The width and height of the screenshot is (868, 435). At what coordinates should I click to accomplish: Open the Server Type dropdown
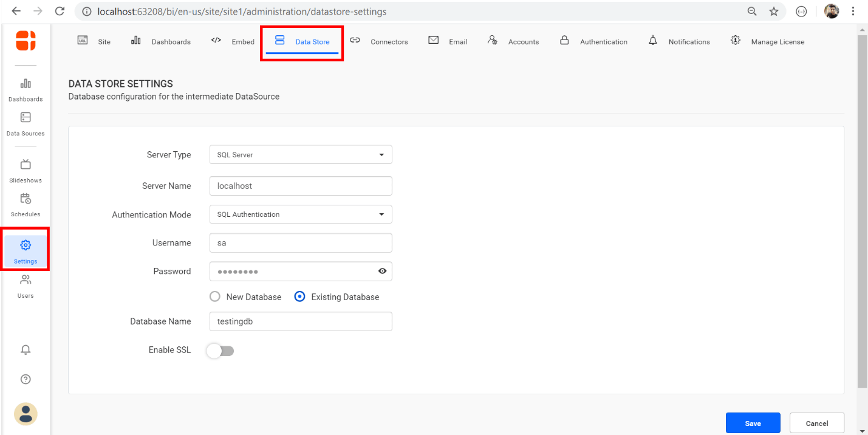pyautogui.click(x=382, y=154)
